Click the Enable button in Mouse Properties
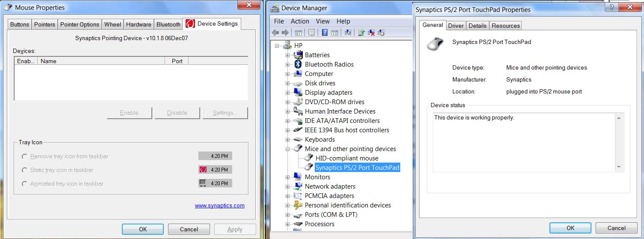Screen dimensions: 644x239 coord(129,113)
